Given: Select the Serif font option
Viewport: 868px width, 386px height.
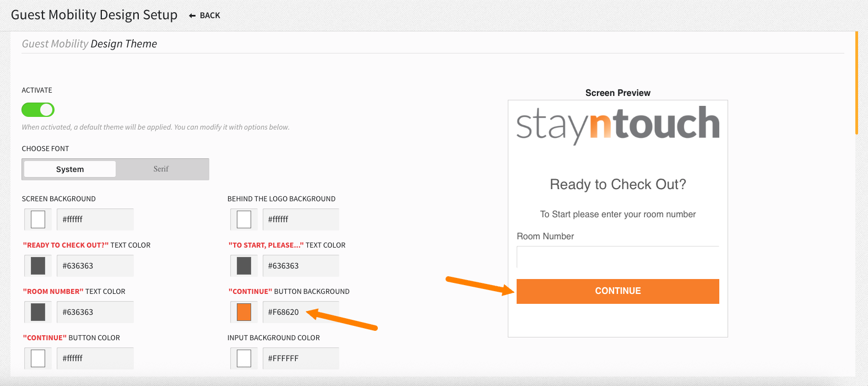Looking at the screenshot, I should [x=161, y=169].
